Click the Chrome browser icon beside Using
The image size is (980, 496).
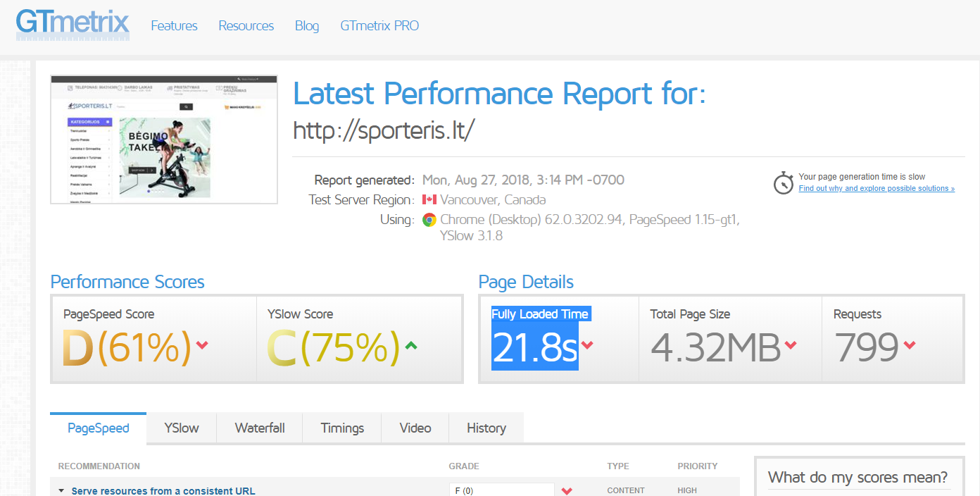(429, 220)
